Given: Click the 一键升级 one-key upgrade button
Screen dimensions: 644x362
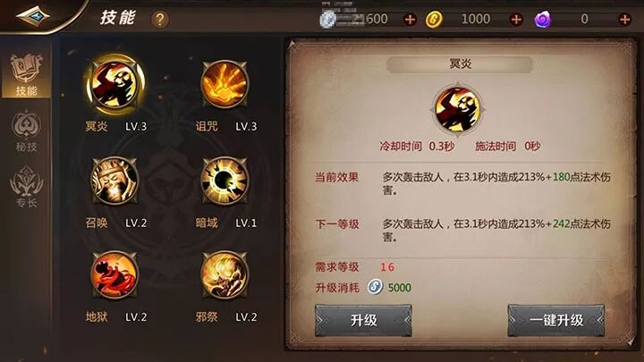Looking at the screenshot, I should (556, 320).
